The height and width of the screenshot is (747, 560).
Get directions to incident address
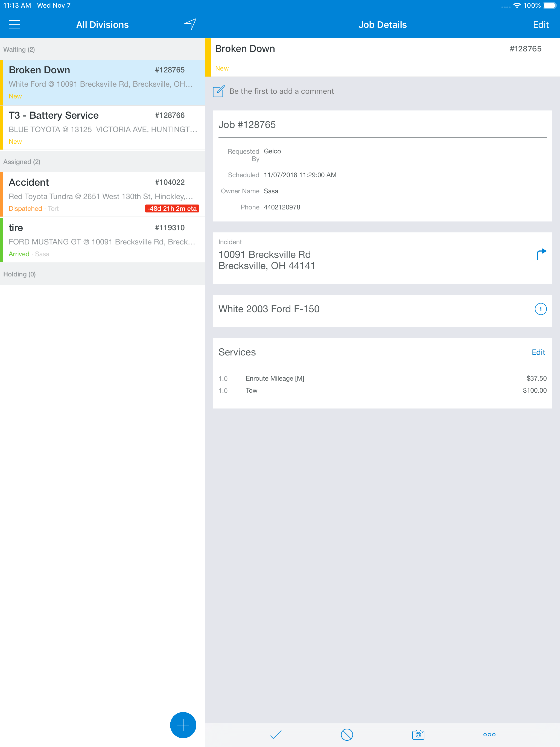541,254
